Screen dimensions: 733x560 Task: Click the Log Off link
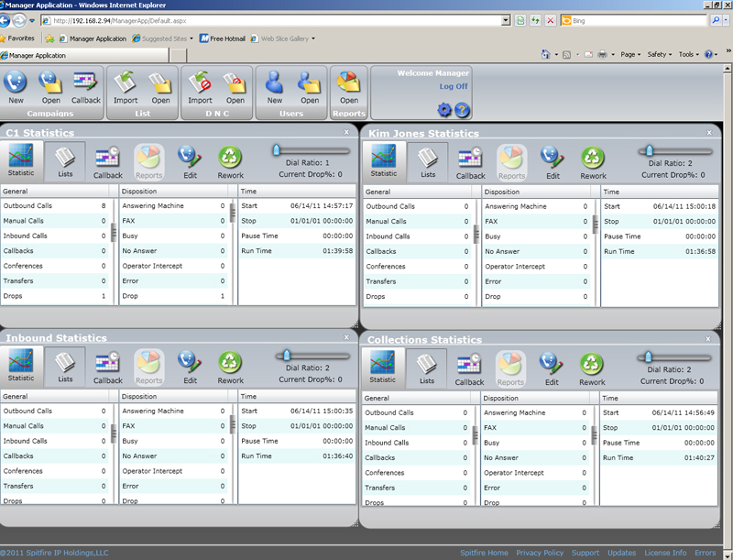[x=454, y=86]
